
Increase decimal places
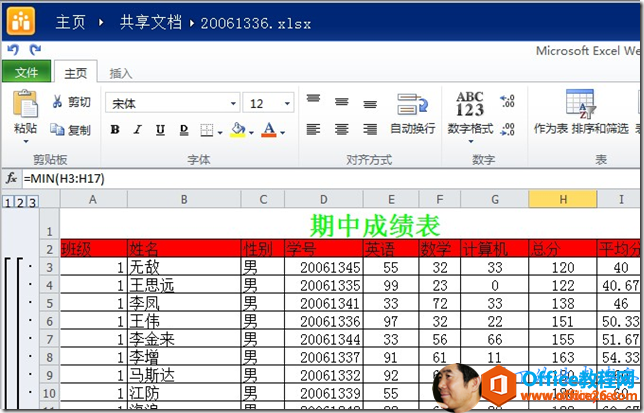[508, 101]
